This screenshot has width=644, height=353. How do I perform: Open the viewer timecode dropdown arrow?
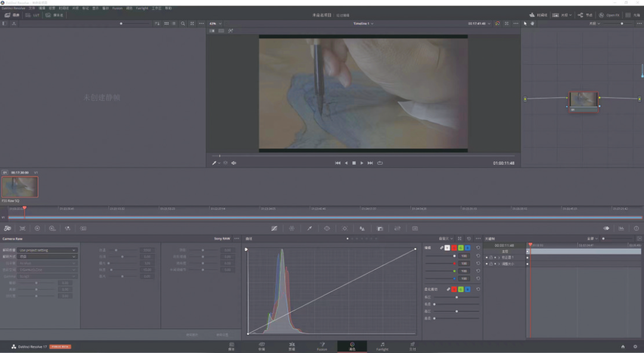(x=489, y=23)
